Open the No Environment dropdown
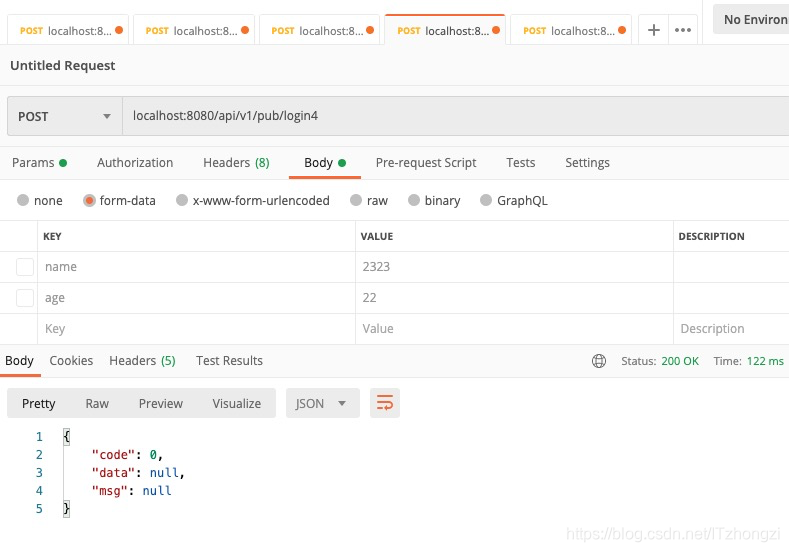789x552 pixels. [751, 20]
